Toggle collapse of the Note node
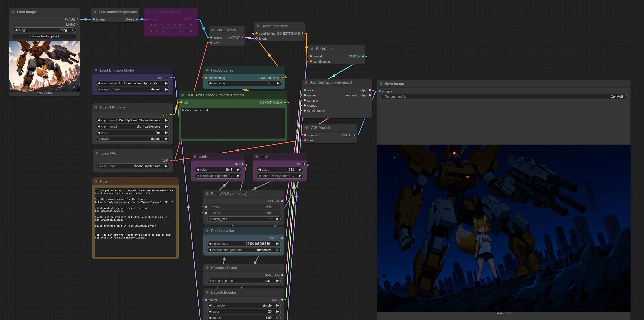Viewport: 644px width, 320px height. (96, 181)
